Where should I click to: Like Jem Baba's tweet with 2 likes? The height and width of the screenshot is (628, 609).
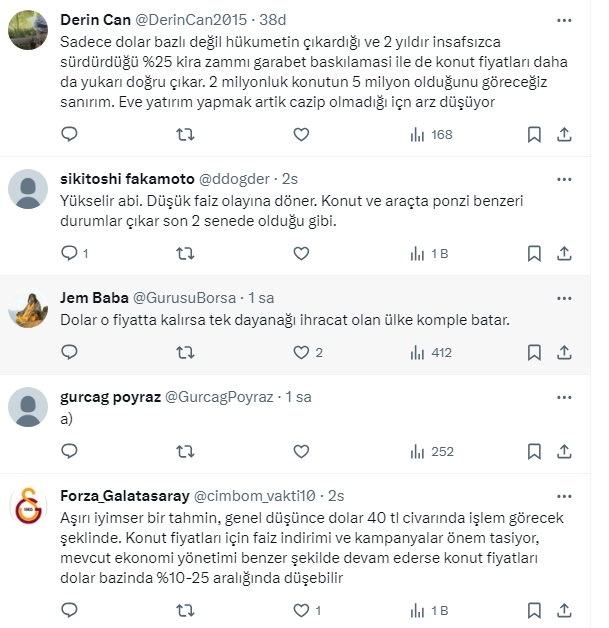[301, 352]
